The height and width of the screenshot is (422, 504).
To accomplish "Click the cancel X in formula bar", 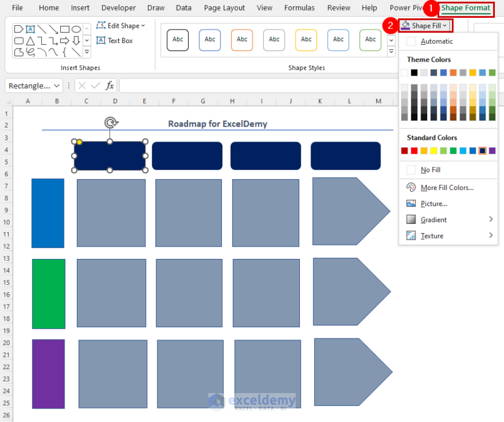I will [x=82, y=86].
